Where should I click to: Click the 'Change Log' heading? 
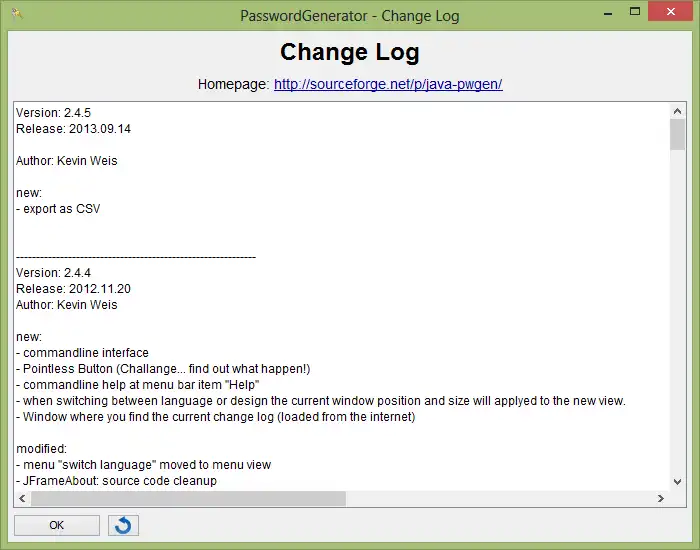(350, 53)
